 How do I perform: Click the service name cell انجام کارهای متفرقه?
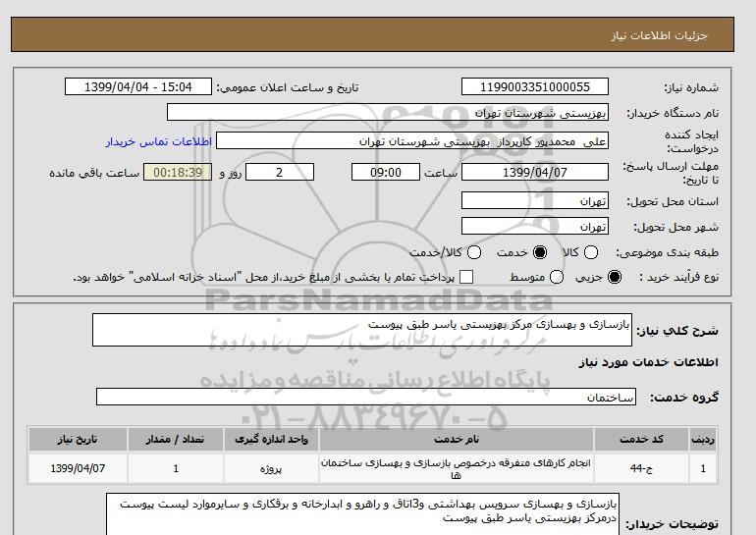(x=457, y=468)
